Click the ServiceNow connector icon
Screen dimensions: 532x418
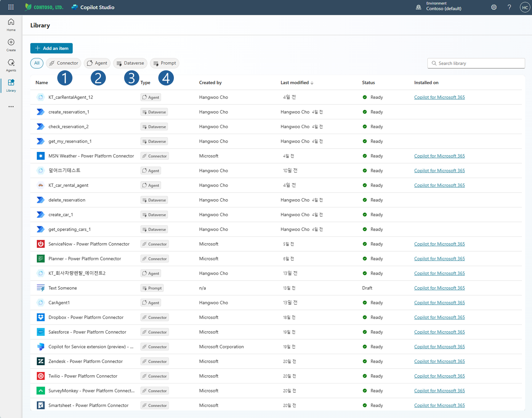(x=40, y=244)
